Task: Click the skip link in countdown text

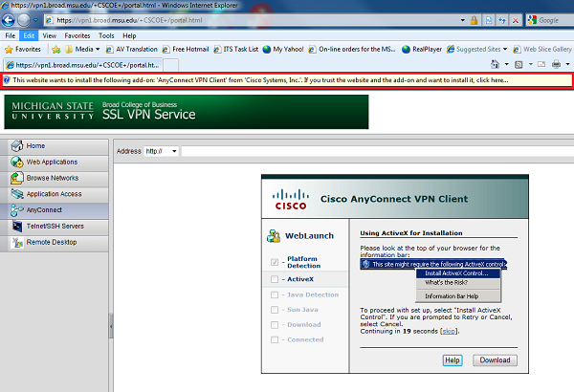Action: click(x=449, y=331)
